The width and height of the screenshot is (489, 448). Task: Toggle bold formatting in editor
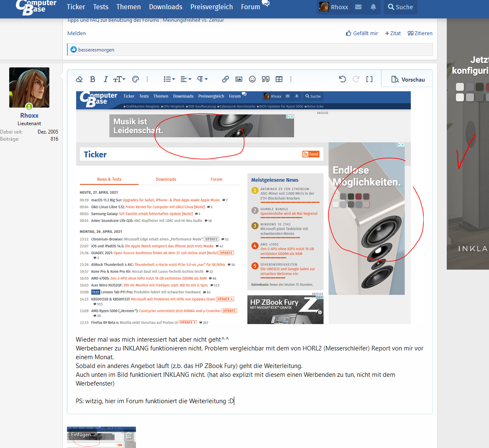(x=92, y=79)
